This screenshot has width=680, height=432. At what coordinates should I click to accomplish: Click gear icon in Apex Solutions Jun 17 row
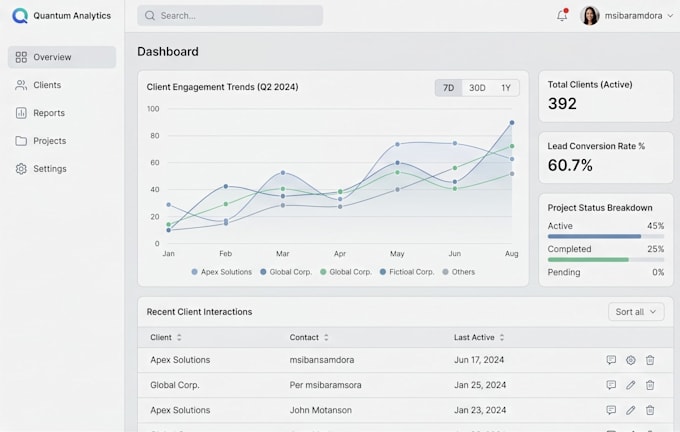(631, 360)
